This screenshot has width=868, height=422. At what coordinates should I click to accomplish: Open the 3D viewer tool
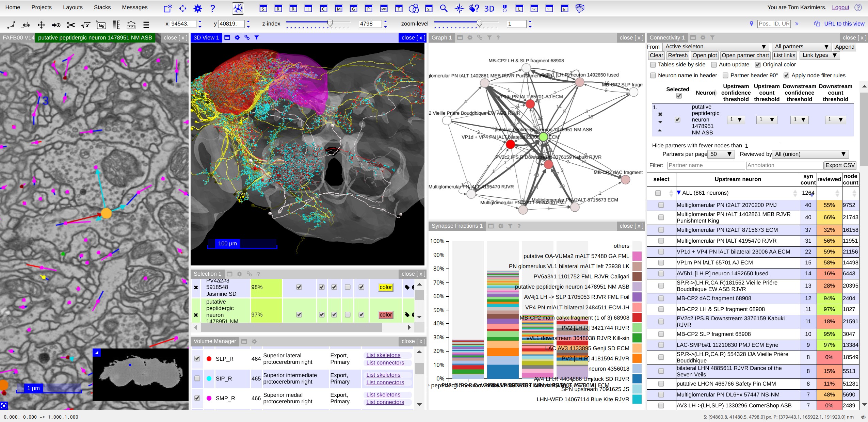(x=489, y=9)
